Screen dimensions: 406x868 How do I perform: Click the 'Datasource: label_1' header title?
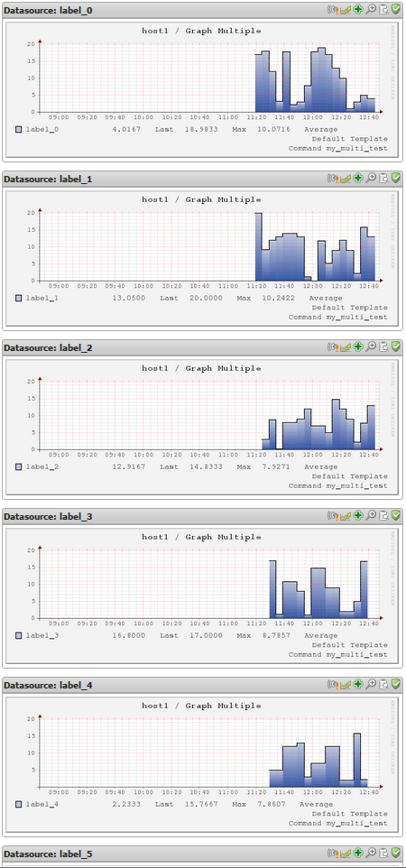48,179
